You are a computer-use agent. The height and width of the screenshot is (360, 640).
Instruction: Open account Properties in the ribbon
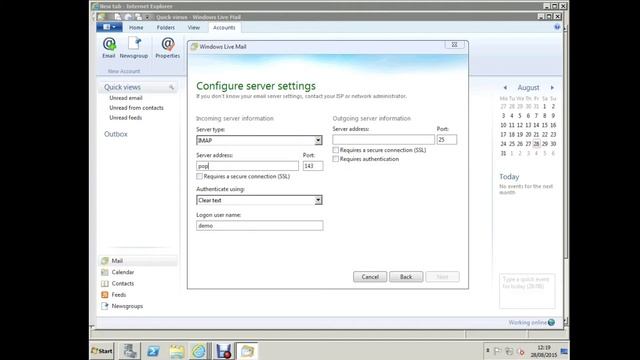click(x=168, y=47)
